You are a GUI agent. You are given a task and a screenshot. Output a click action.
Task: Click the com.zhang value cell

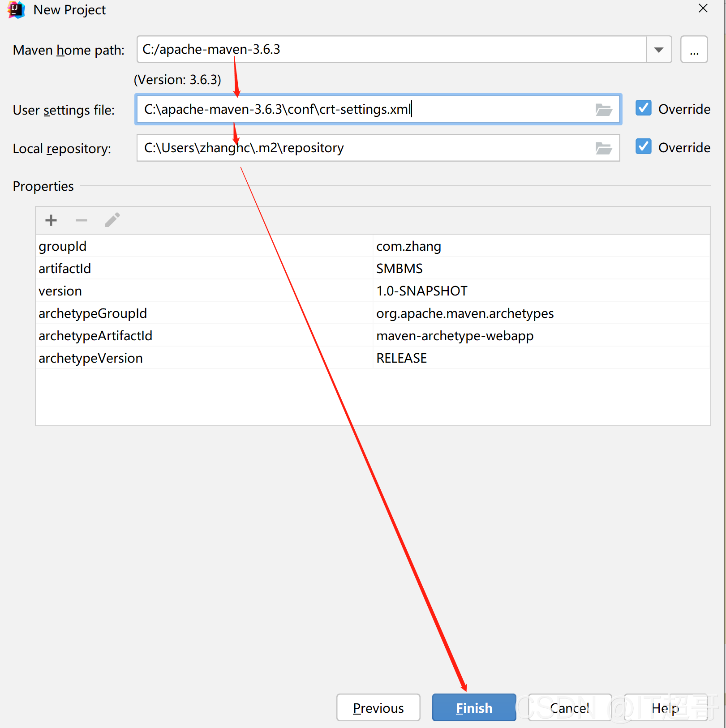[x=541, y=246]
